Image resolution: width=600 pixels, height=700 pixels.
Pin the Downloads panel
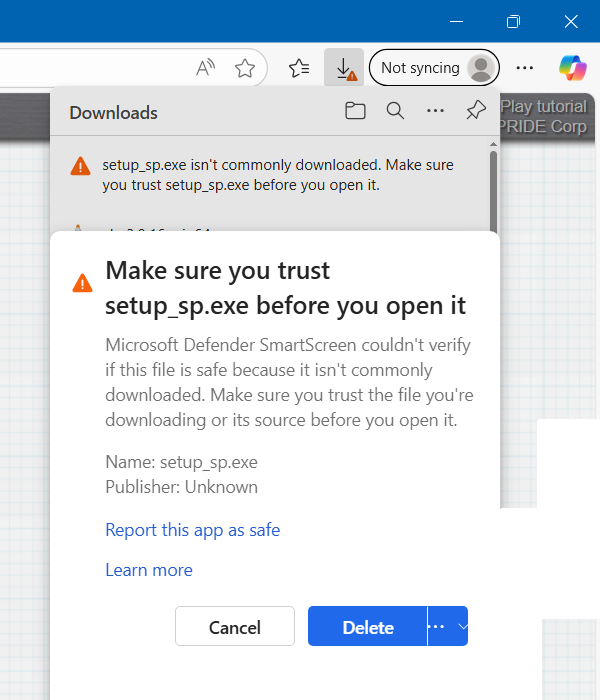click(477, 111)
